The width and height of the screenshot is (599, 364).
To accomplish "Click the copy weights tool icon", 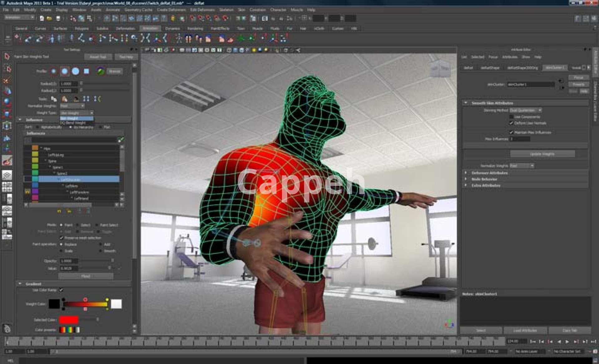I will 54,99.
